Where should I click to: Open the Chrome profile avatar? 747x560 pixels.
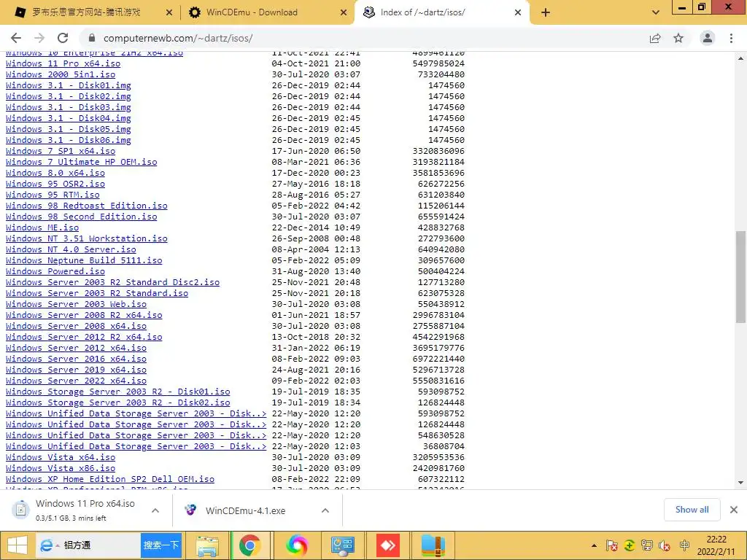708,38
